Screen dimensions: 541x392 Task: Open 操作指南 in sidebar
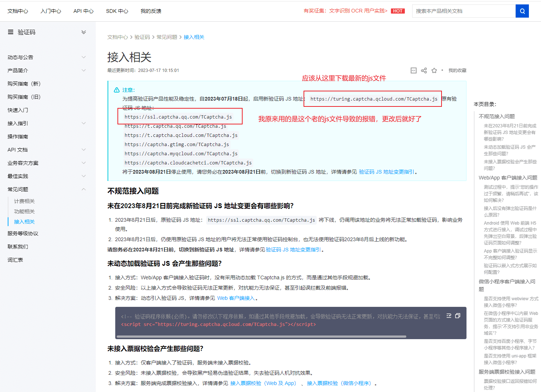pos(18,137)
